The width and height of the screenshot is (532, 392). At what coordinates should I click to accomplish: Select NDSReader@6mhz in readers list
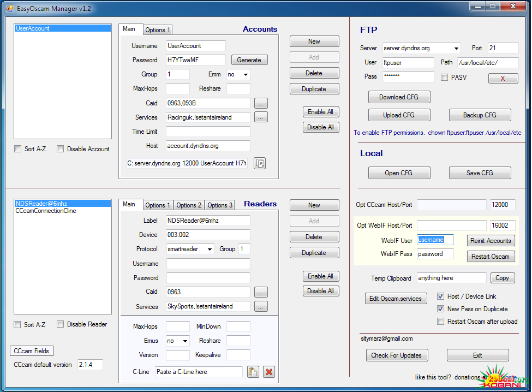point(62,204)
